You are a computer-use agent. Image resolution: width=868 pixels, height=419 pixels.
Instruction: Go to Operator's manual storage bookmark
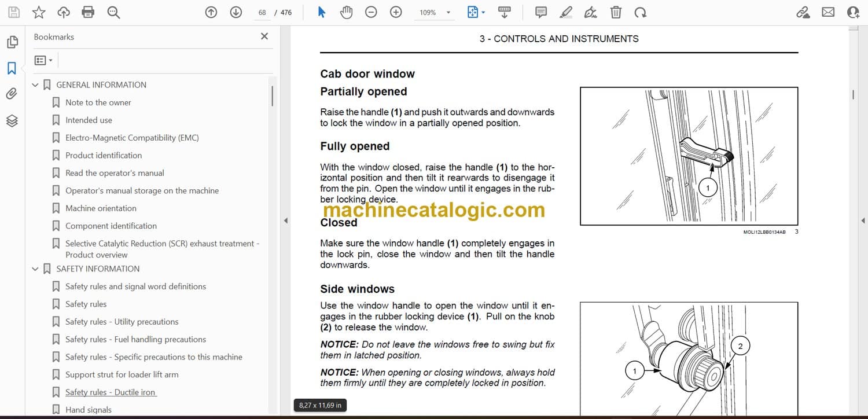click(x=142, y=190)
